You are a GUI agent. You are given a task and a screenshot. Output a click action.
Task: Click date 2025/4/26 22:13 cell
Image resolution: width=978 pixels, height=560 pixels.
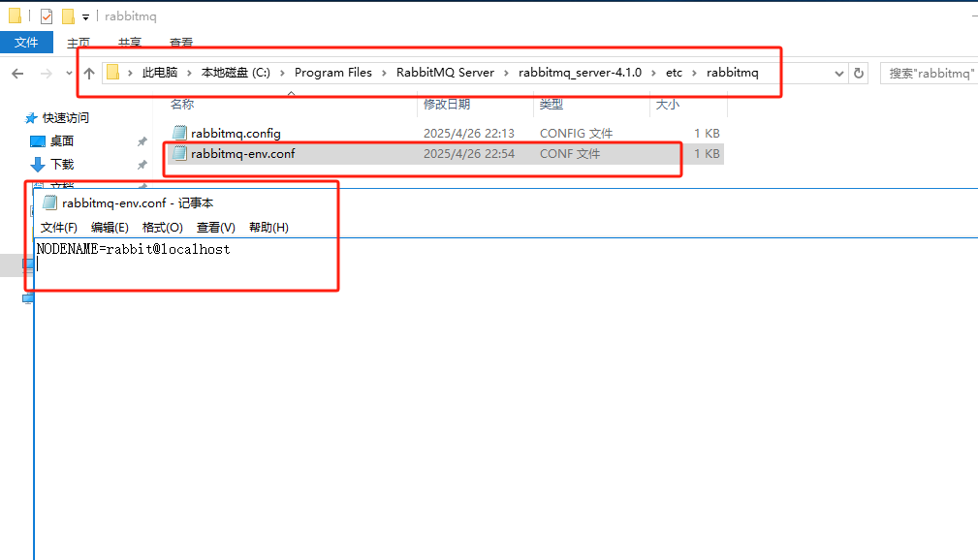[x=469, y=134]
